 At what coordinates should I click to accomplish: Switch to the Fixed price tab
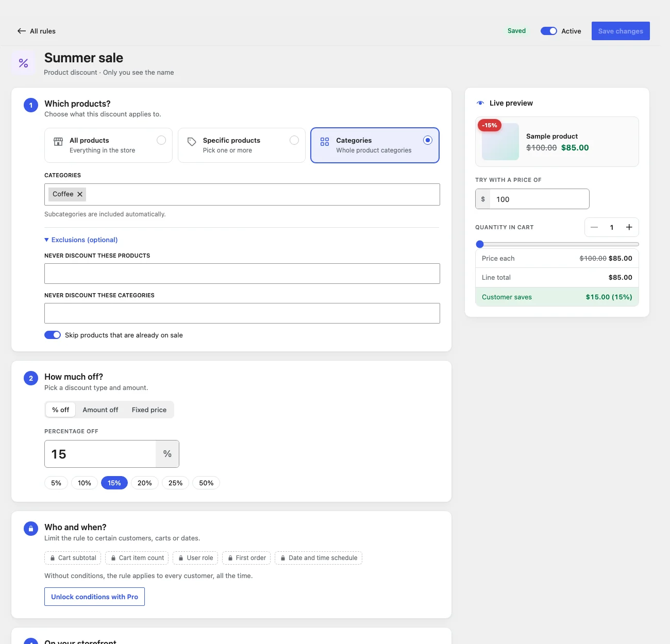coord(149,410)
